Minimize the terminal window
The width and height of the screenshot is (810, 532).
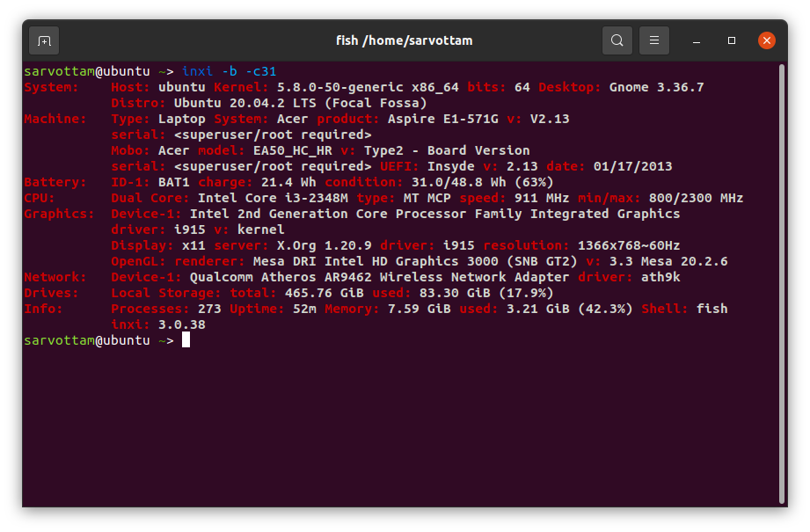696,40
